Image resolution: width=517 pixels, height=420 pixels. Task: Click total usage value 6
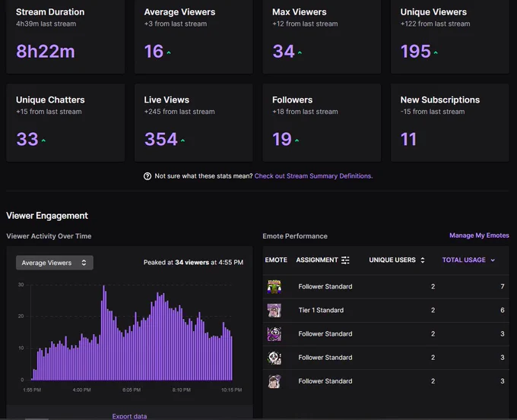pos(502,311)
